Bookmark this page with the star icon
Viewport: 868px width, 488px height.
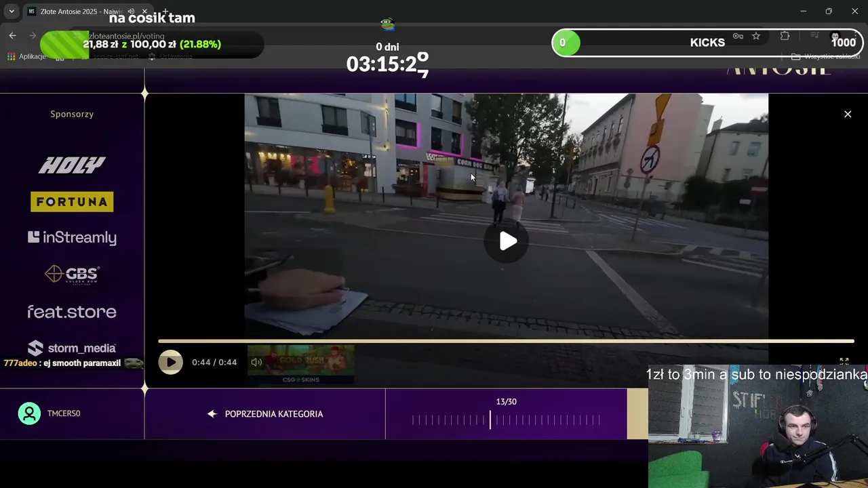[756, 36]
